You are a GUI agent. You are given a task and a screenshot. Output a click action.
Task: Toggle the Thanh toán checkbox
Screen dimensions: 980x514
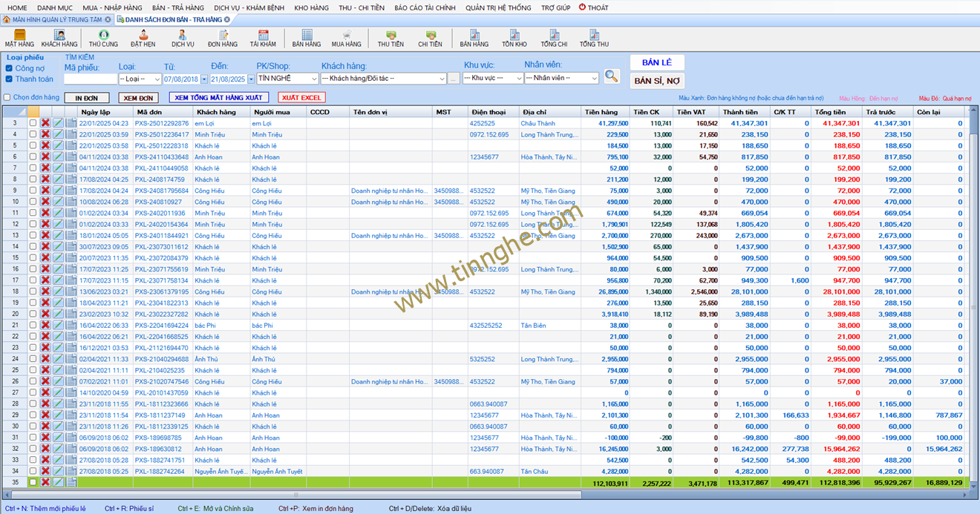coord(9,79)
